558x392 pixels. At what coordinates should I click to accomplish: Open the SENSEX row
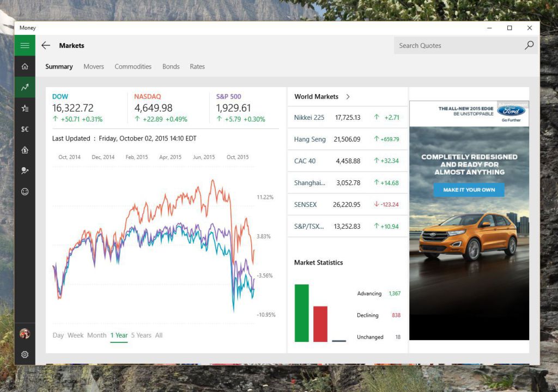click(x=347, y=205)
